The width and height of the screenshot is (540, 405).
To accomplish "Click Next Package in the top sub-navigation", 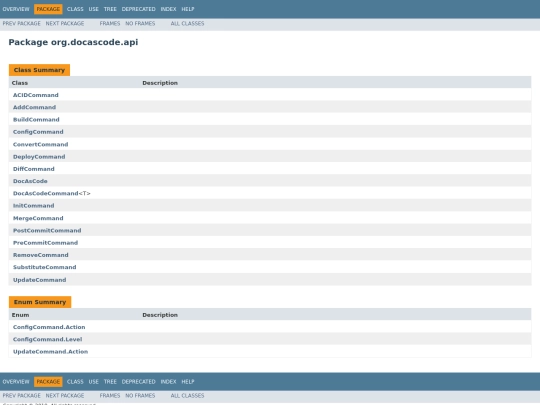I will tap(65, 23).
